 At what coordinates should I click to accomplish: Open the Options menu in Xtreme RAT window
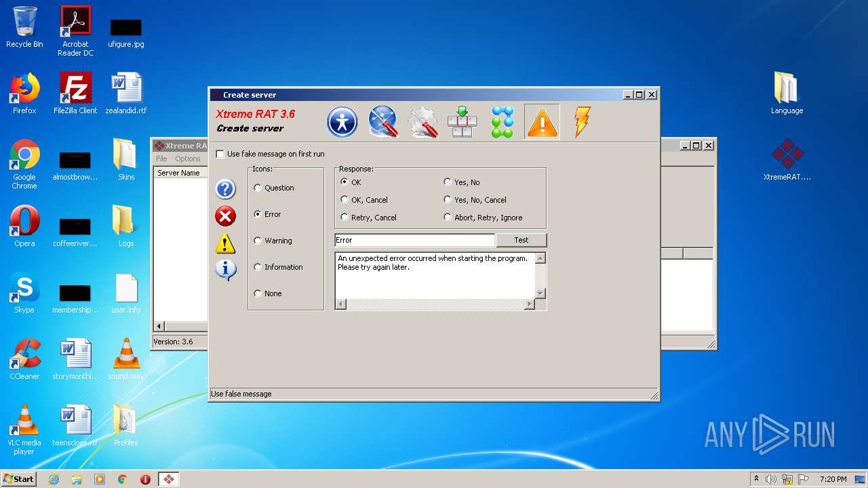(x=188, y=159)
